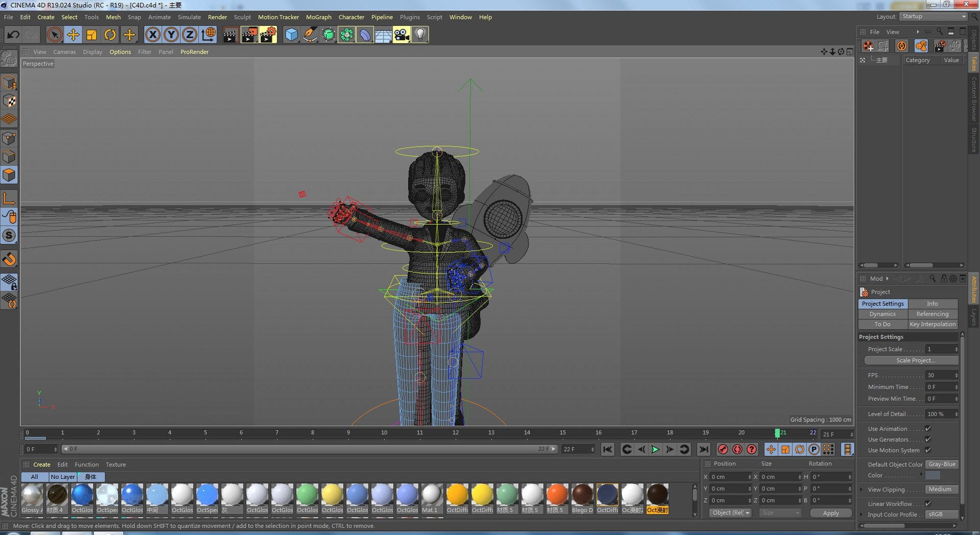The width and height of the screenshot is (980, 535).
Task: Activate the Scale tool in top toolbar
Action: point(91,35)
